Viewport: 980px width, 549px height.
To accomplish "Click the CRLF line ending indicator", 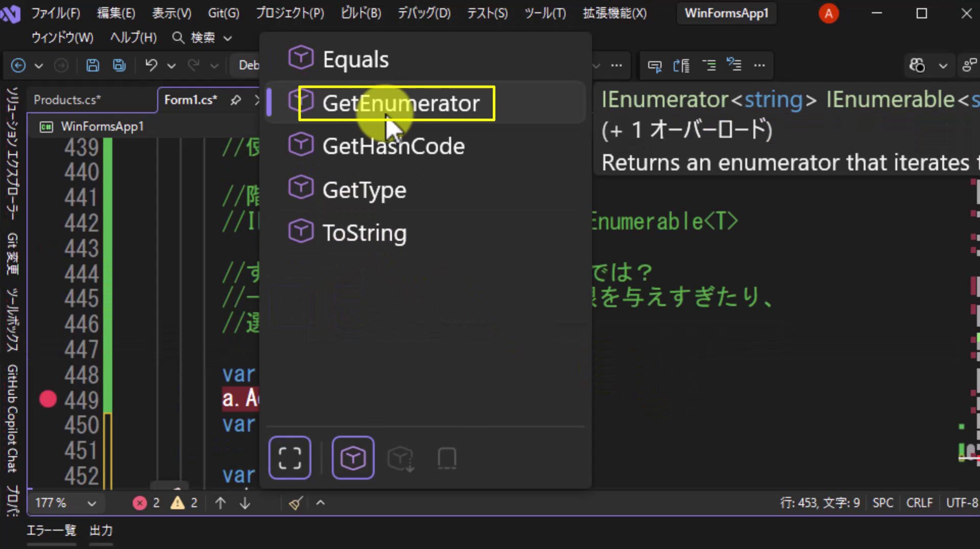I will (919, 503).
